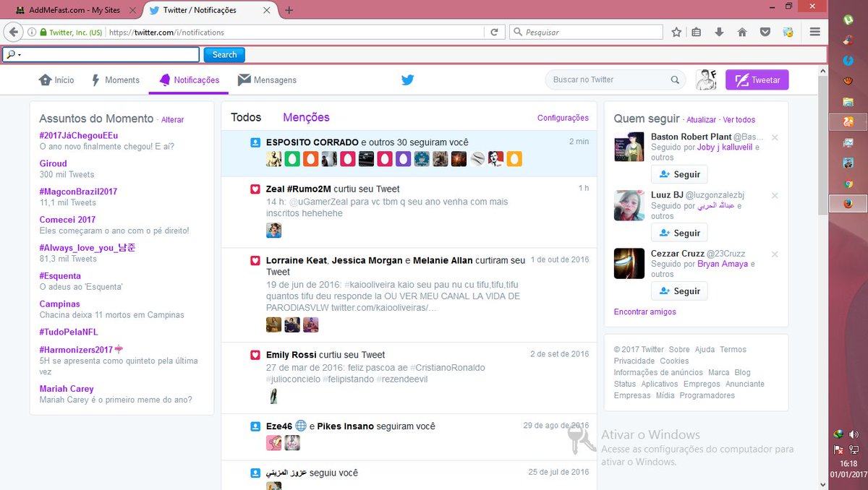Open the Notificações tab
Image resolution: width=868 pixels, height=490 pixels.
(189, 79)
